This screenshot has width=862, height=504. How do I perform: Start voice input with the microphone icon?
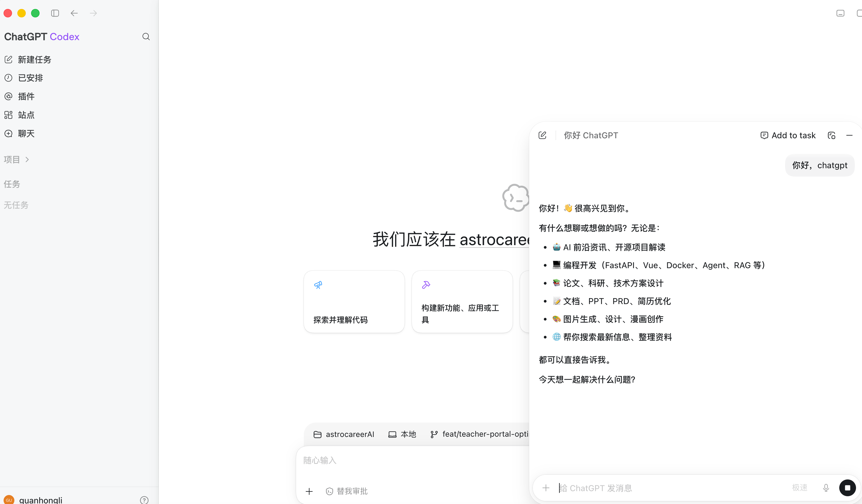point(826,488)
